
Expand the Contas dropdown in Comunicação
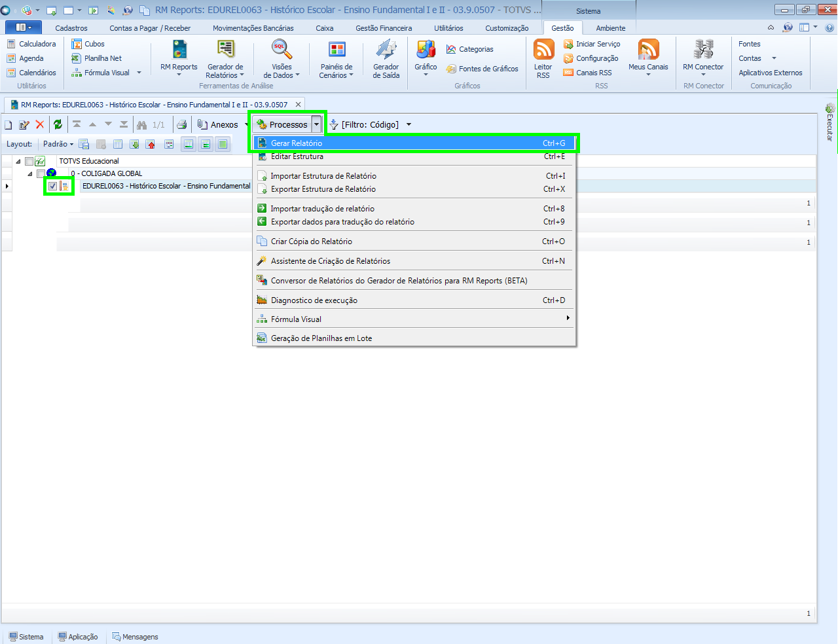[x=774, y=58]
